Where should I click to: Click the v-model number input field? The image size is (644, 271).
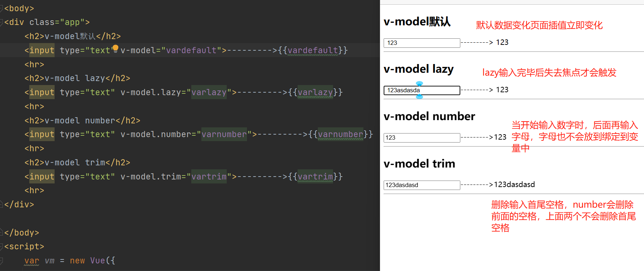pos(422,138)
